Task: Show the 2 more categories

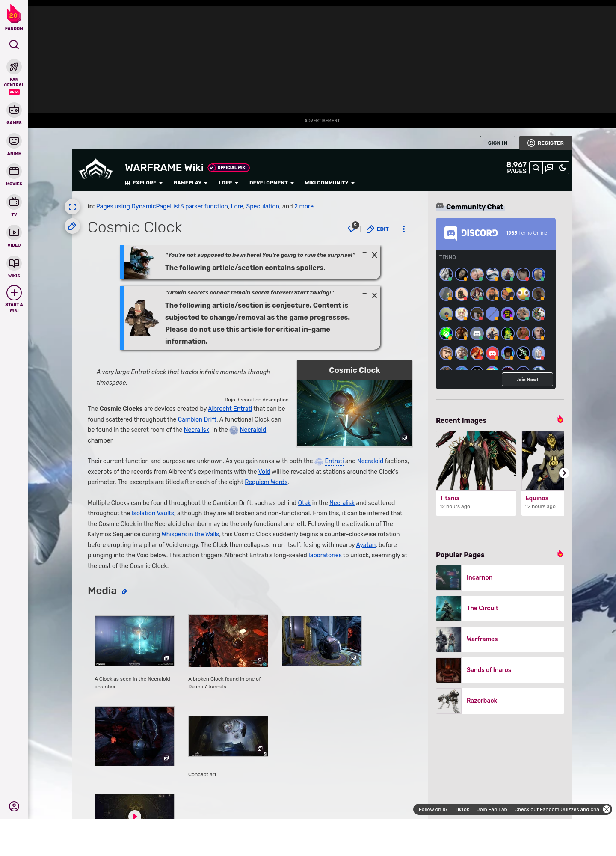Action: [x=304, y=206]
